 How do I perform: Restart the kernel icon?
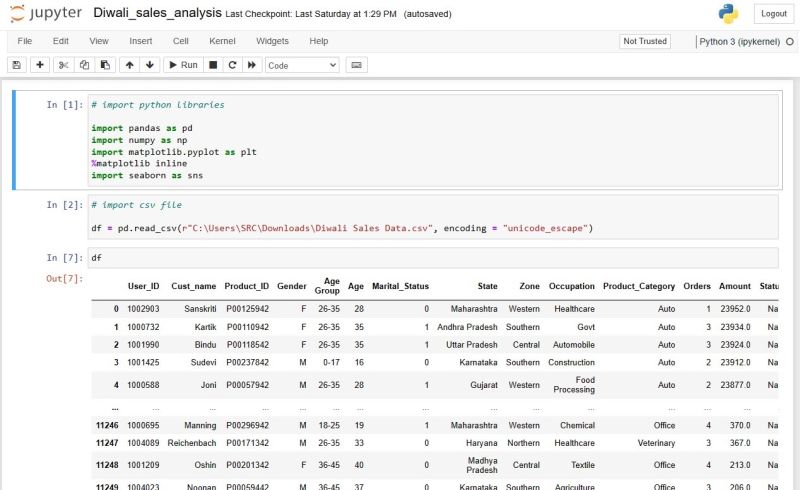coord(232,65)
